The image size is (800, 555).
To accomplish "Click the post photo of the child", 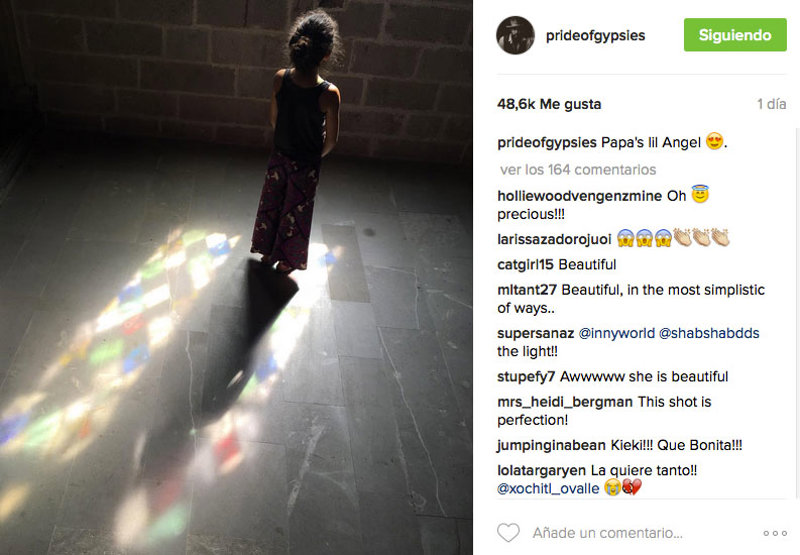I will click(236, 278).
